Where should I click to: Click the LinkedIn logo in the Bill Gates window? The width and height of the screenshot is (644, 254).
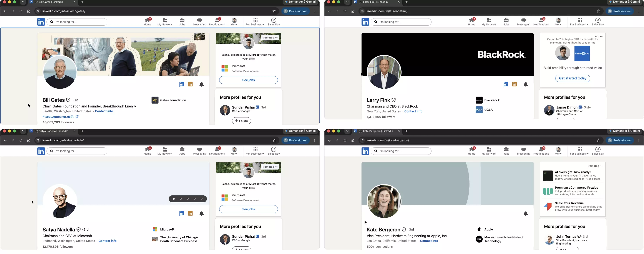[x=41, y=22]
